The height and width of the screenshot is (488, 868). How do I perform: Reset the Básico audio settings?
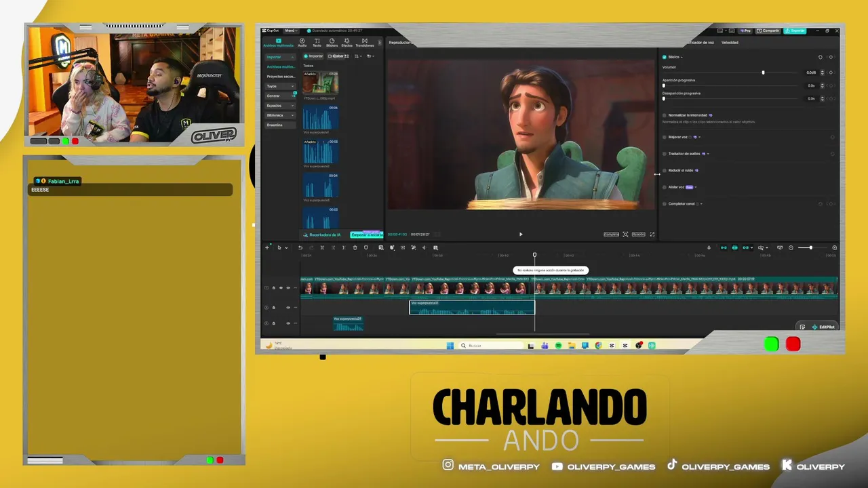[x=820, y=57]
